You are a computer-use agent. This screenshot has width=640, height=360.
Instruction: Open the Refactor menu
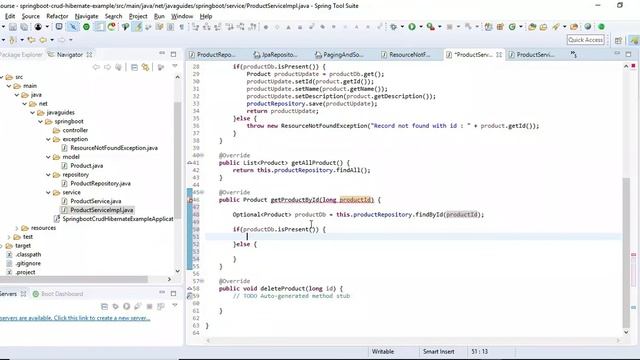57,16
